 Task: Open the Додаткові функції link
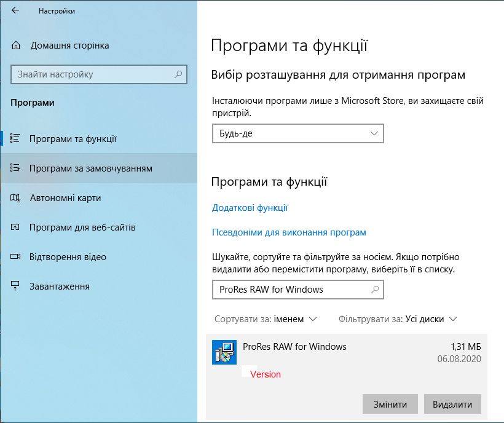[250, 208]
